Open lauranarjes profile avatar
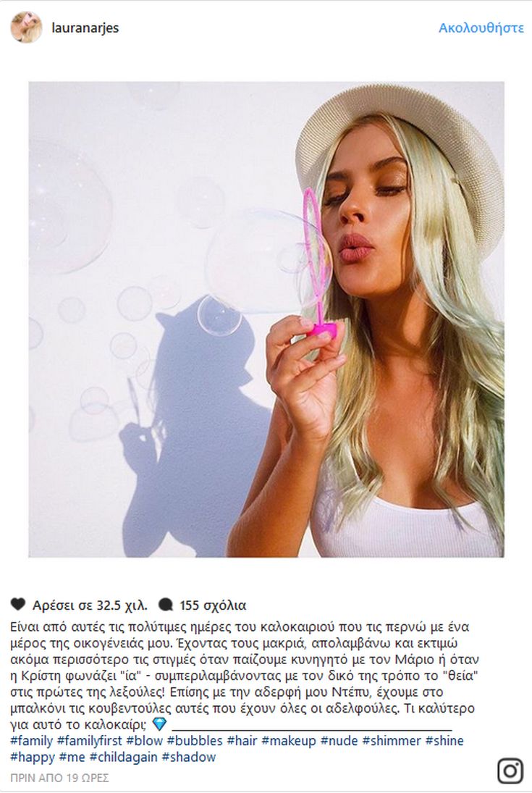This screenshot has height=793, width=532. pos(26,28)
